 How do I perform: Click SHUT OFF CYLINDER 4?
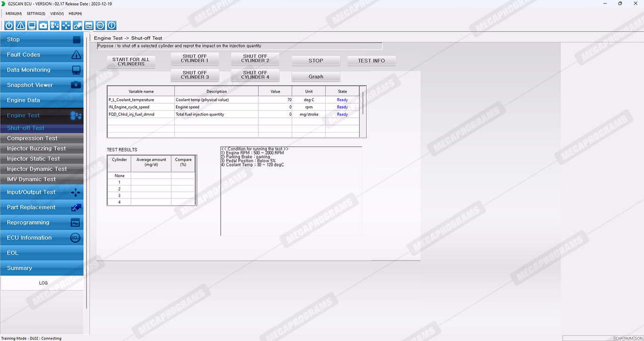[255, 75]
